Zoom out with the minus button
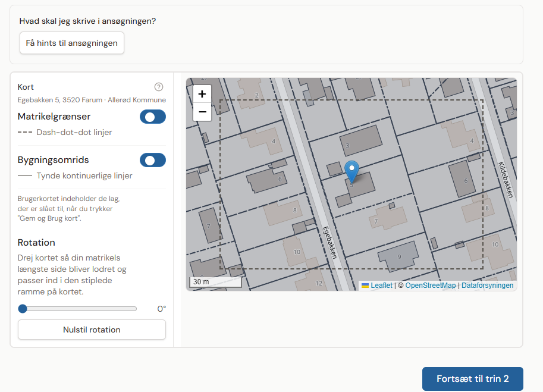Viewport: 543px width, 392px height. pos(202,112)
